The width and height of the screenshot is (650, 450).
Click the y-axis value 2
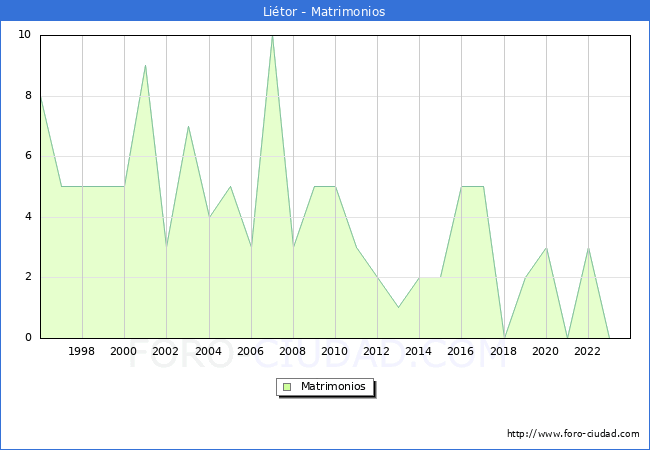28,276
